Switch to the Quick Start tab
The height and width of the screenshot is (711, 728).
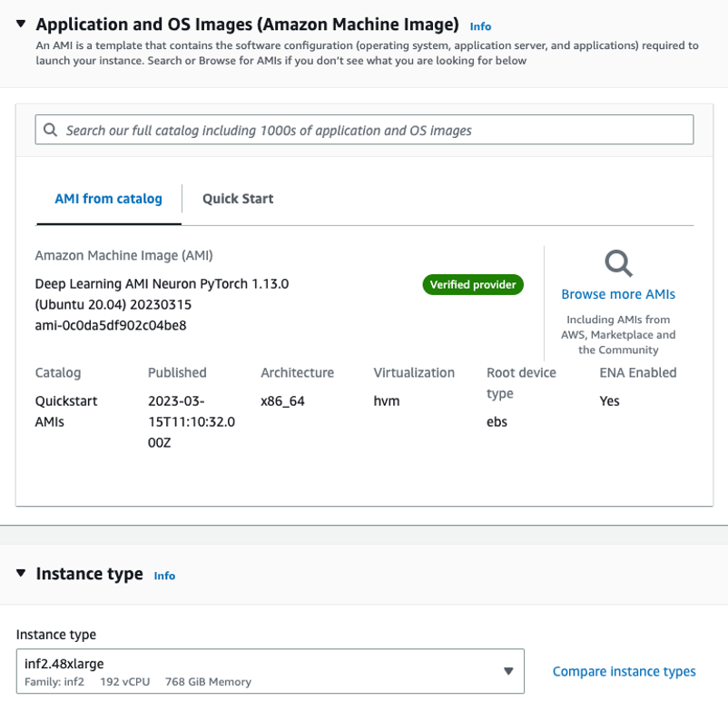(x=238, y=199)
